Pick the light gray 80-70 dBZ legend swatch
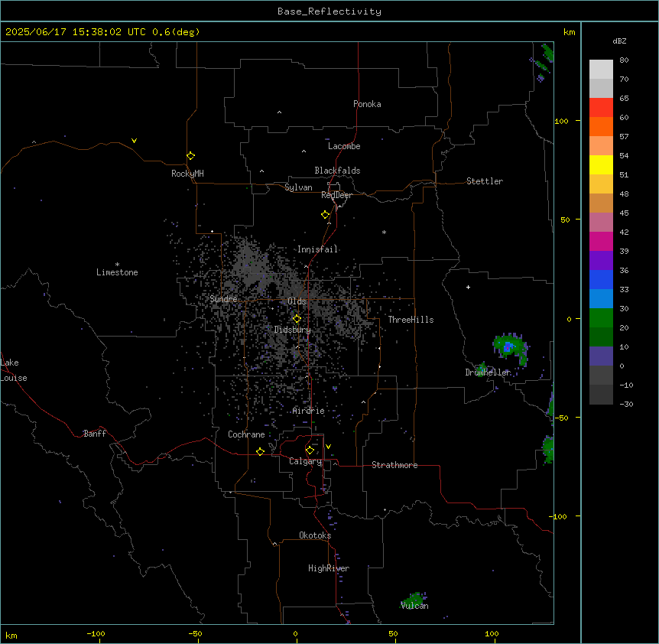 click(x=601, y=70)
